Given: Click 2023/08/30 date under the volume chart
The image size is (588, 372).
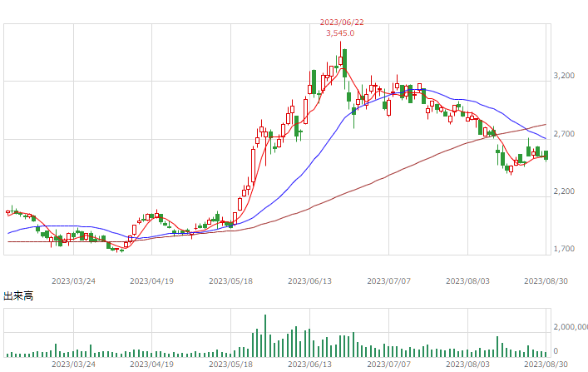Looking at the screenshot, I should click(x=546, y=365).
